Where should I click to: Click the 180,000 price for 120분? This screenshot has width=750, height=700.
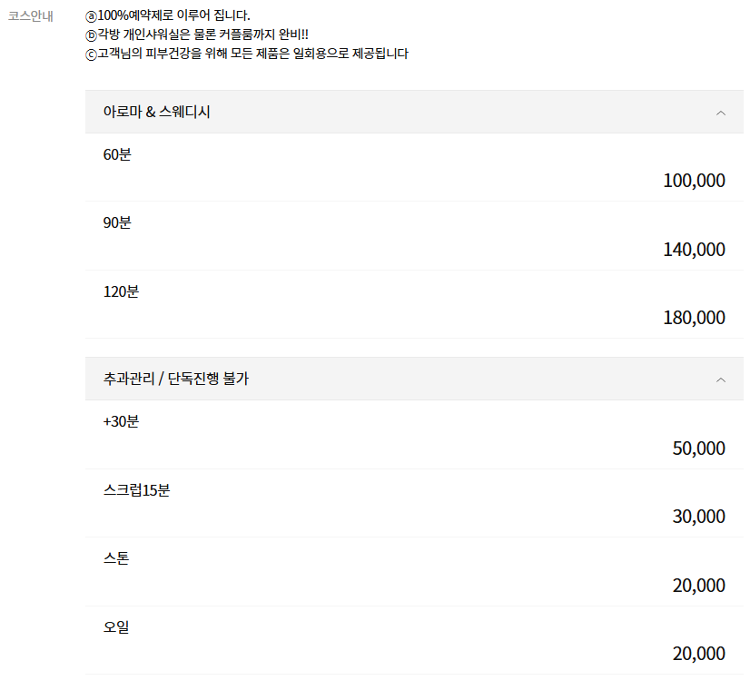[694, 318]
